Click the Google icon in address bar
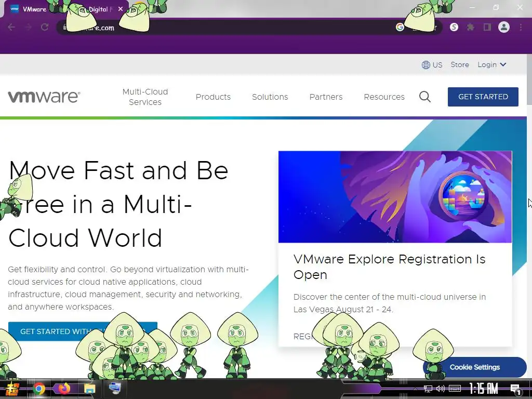The width and height of the screenshot is (532, 399). click(400, 27)
